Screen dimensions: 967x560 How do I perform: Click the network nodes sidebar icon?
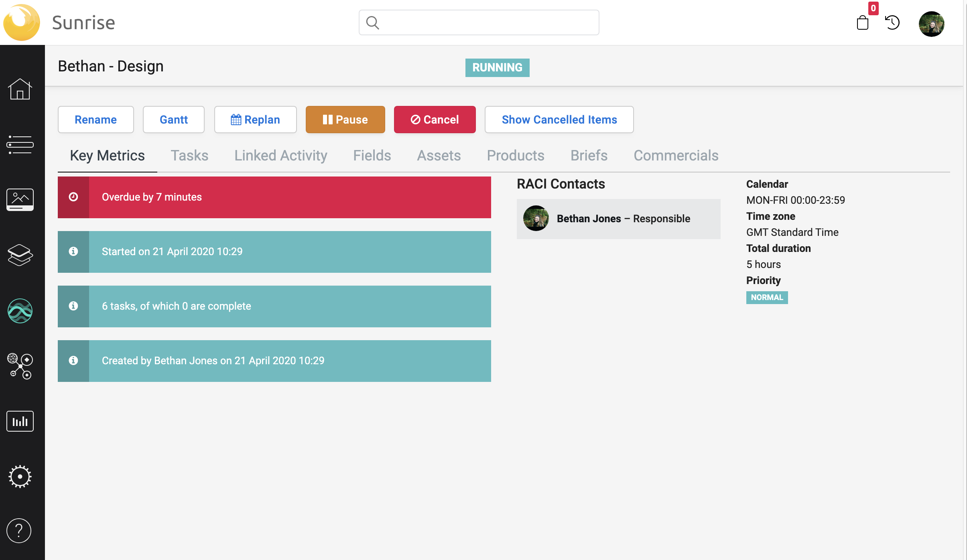coord(20,366)
